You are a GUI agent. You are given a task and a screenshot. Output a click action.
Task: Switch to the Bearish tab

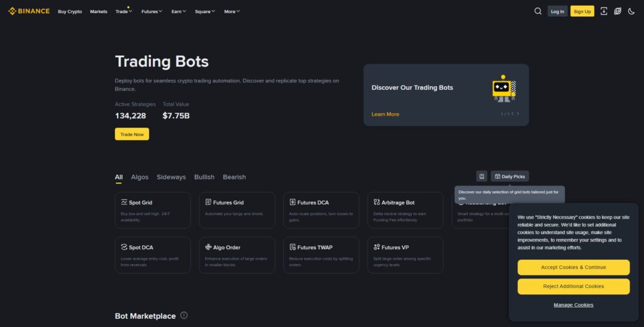click(x=234, y=177)
